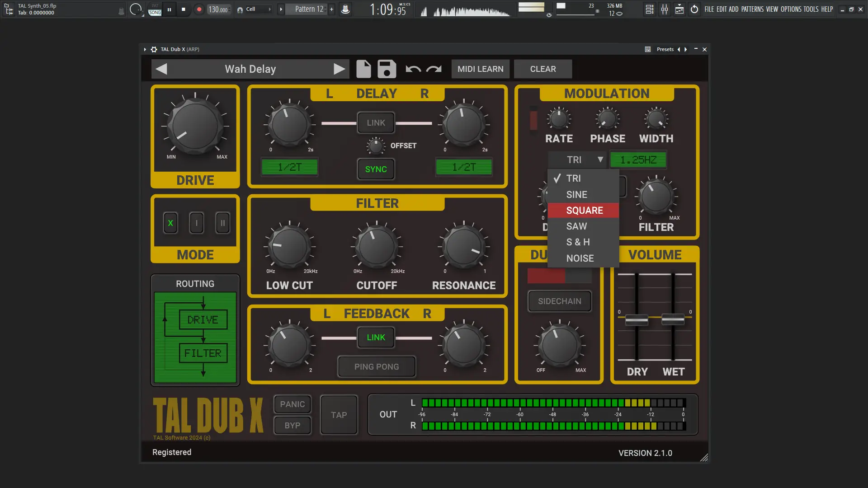Viewport: 868px width, 488px height.
Task: Open the Presets dropdown in title bar
Action: pos(665,49)
